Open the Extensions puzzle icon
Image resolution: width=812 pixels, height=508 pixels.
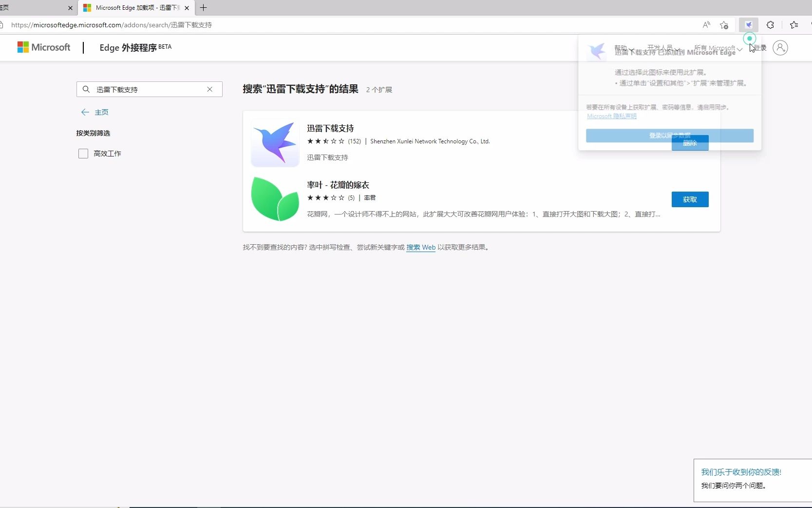[770, 25]
